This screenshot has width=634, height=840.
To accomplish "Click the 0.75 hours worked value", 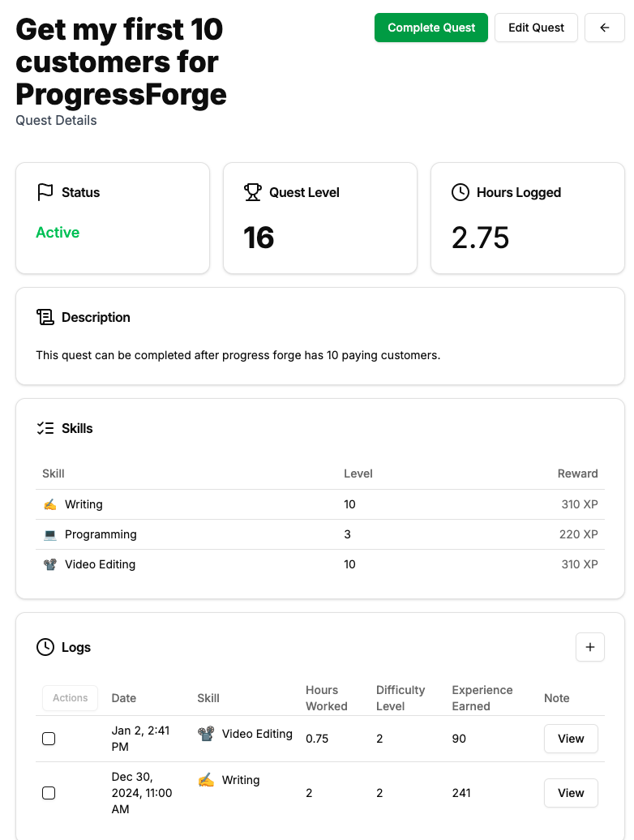I will pyautogui.click(x=317, y=739).
